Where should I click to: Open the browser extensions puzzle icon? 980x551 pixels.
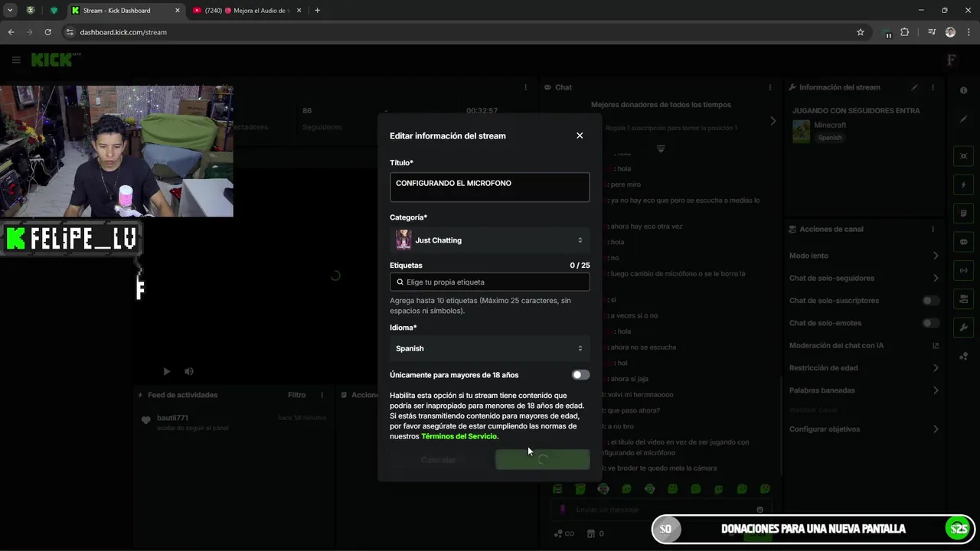[904, 32]
